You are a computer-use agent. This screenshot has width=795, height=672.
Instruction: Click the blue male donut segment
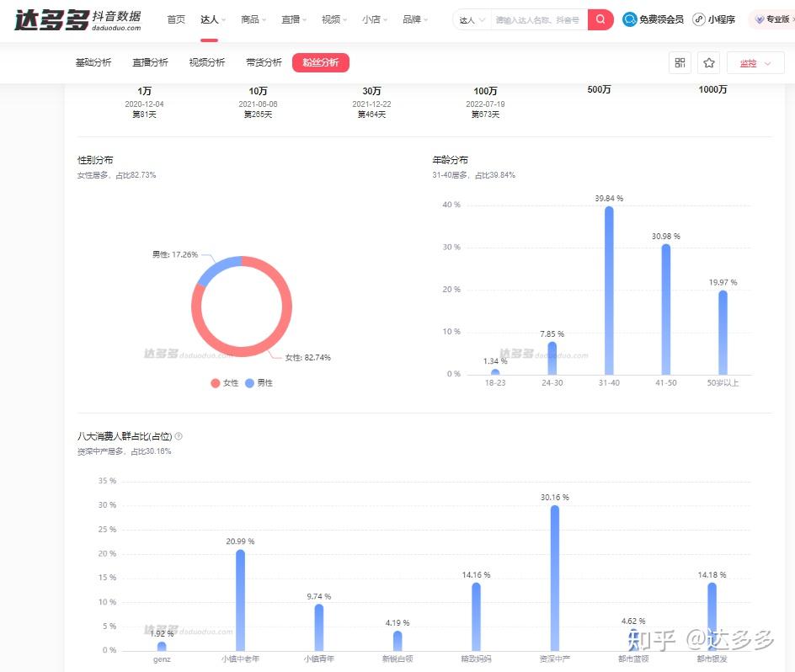tap(217, 269)
